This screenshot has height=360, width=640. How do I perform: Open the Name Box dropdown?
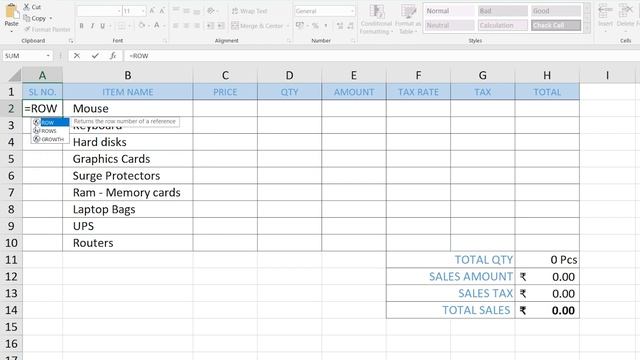coord(48,56)
